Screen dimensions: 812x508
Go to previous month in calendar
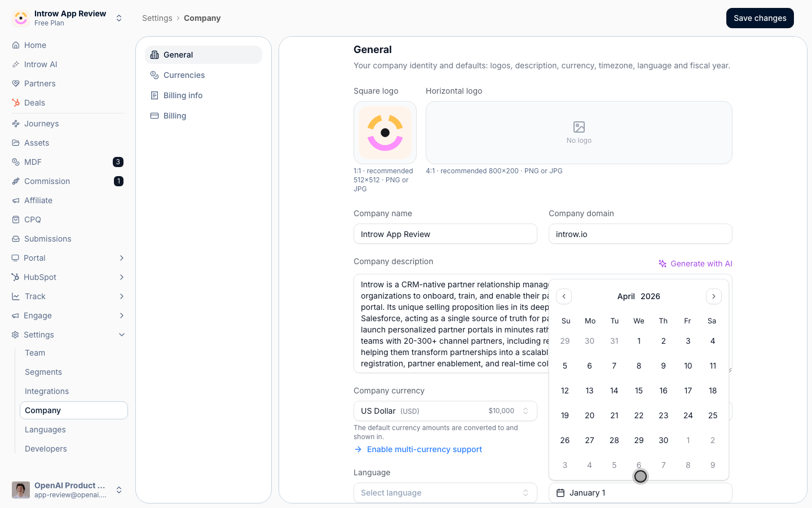564,296
